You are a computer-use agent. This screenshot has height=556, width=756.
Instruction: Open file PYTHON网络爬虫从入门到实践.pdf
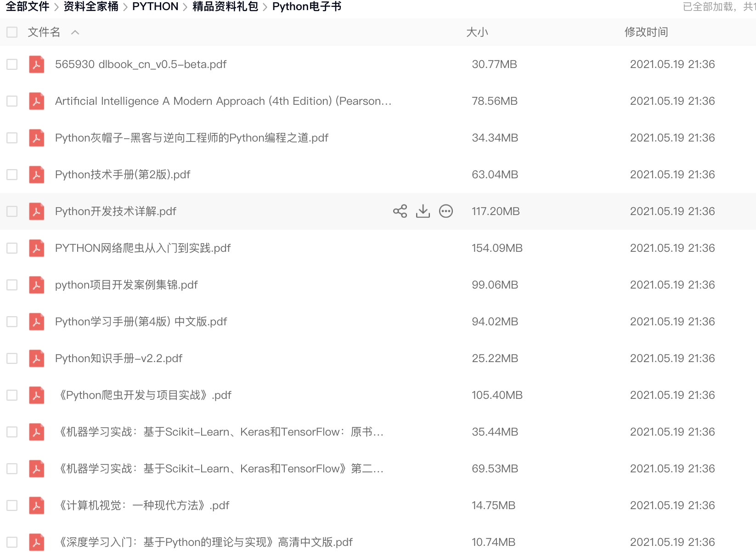[x=143, y=248]
